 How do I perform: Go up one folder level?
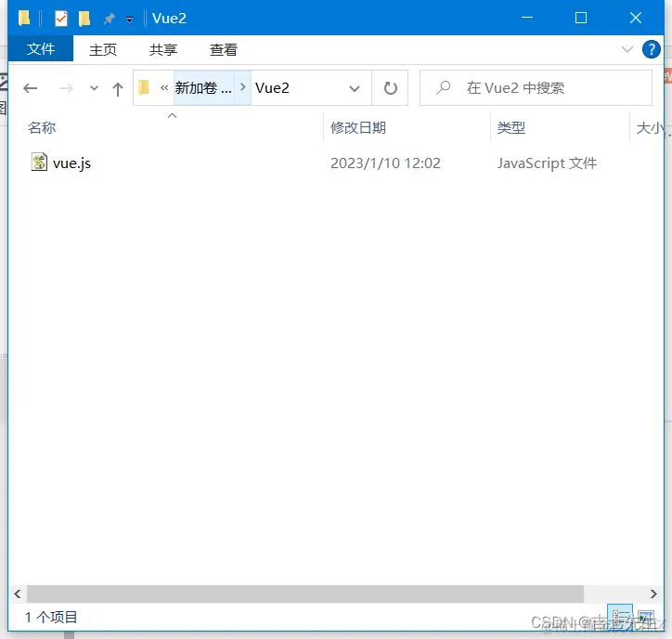click(x=118, y=89)
